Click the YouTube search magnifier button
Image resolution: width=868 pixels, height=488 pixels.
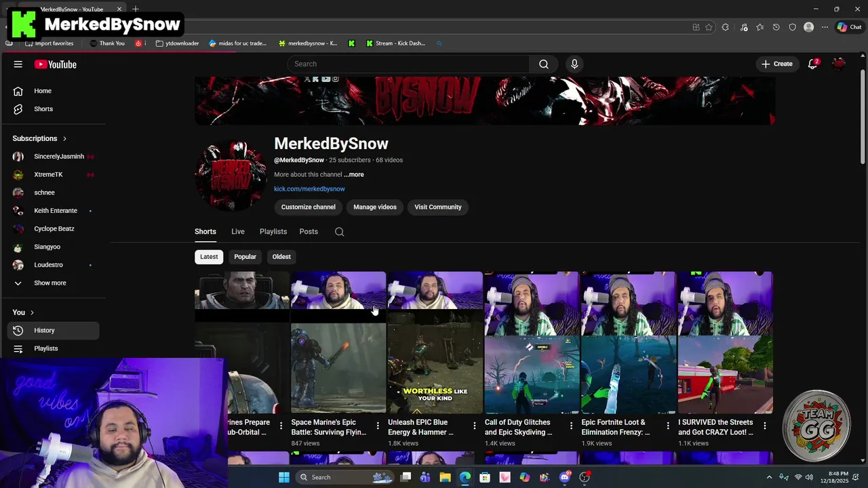(x=544, y=64)
